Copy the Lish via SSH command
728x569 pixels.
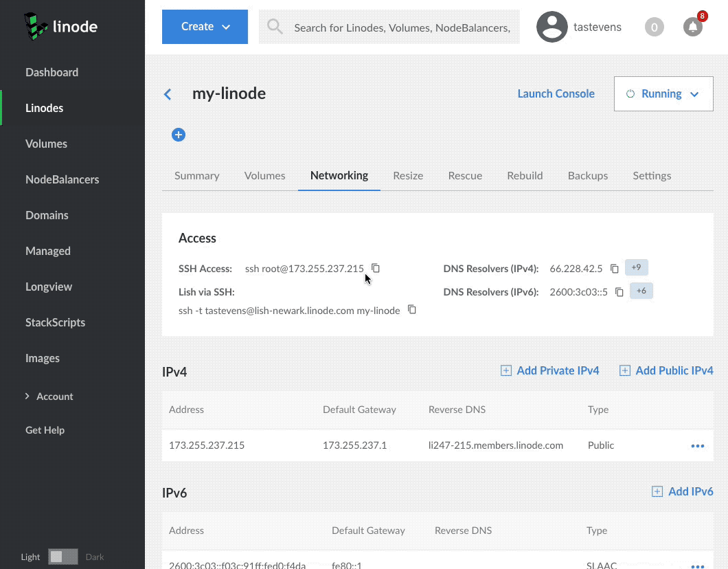tap(412, 310)
